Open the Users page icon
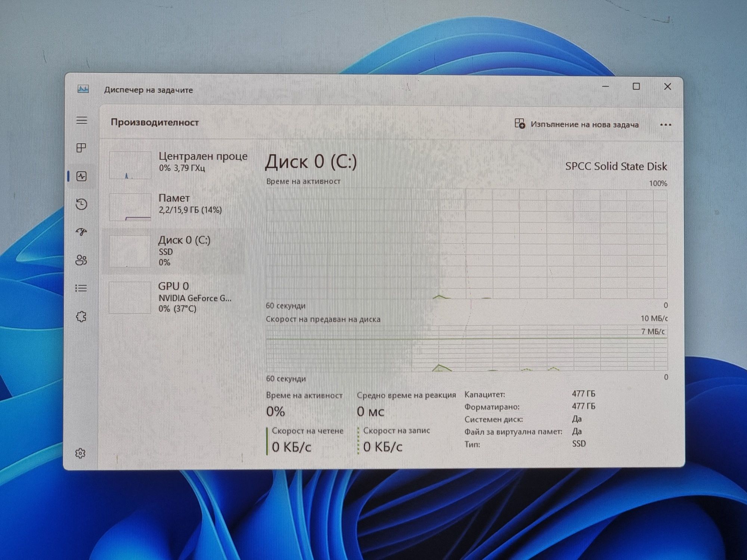The image size is (747, 560). [81, 260]
